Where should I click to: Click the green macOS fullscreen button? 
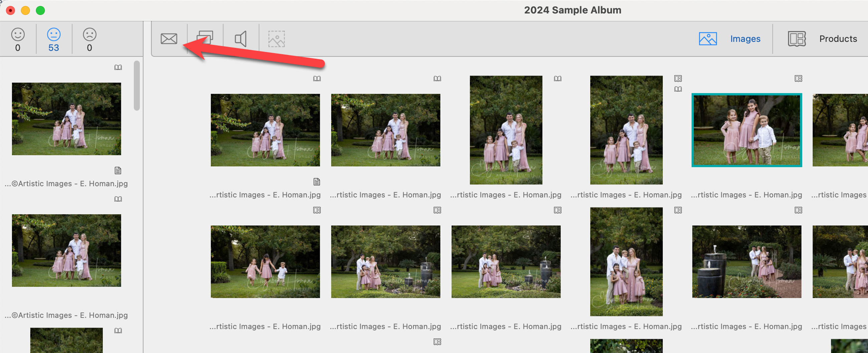pyautogui.click(x=40, y=10)
